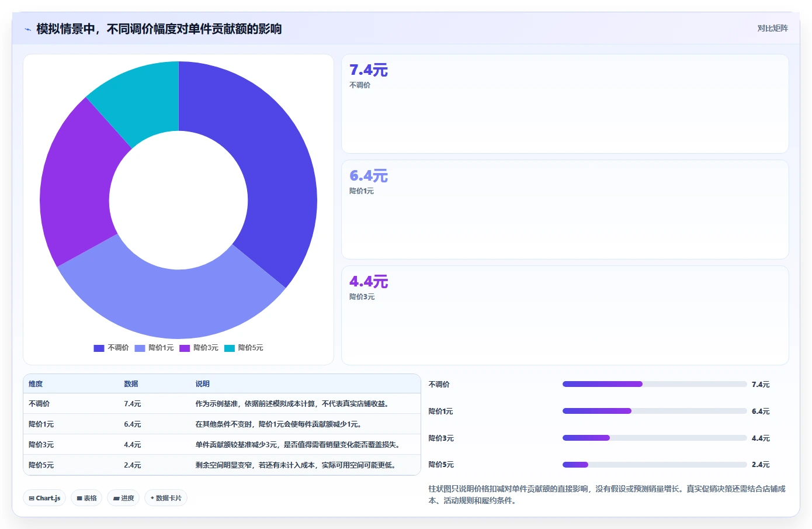812x529 pixels.
Task: Toggle the 降价3元 legend swatch
Action: 185,348
